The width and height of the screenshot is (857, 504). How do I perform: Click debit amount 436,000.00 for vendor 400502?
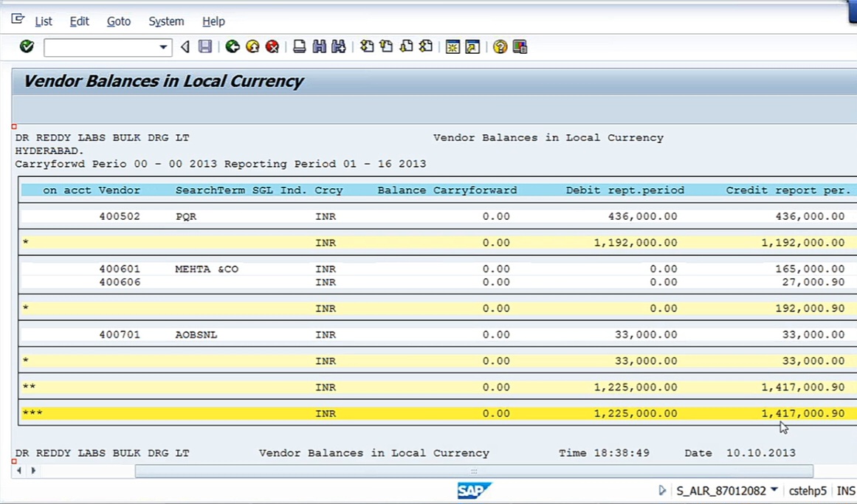pos(643,216)
